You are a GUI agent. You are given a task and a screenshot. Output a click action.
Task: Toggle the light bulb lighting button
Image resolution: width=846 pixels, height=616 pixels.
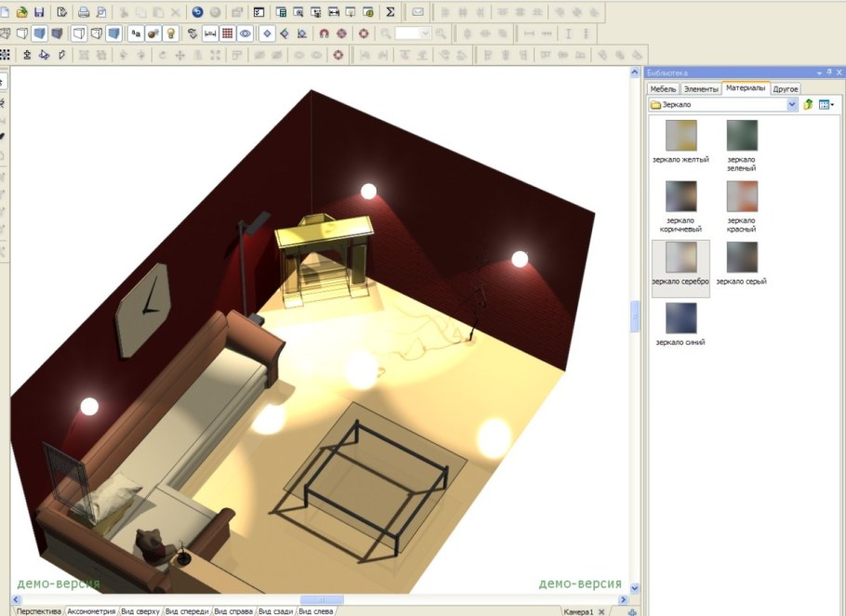point(171,33)
